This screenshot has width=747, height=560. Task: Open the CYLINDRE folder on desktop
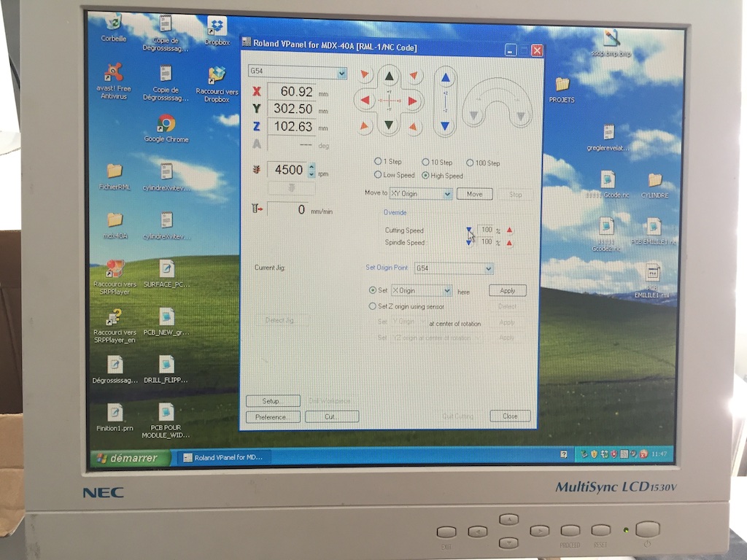654,186
